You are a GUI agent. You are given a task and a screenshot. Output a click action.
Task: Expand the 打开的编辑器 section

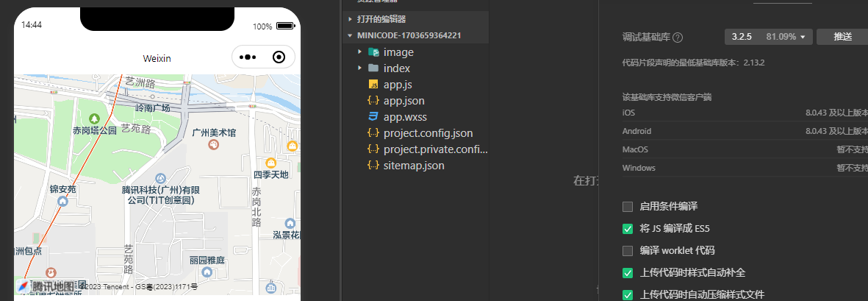[415, 19]
